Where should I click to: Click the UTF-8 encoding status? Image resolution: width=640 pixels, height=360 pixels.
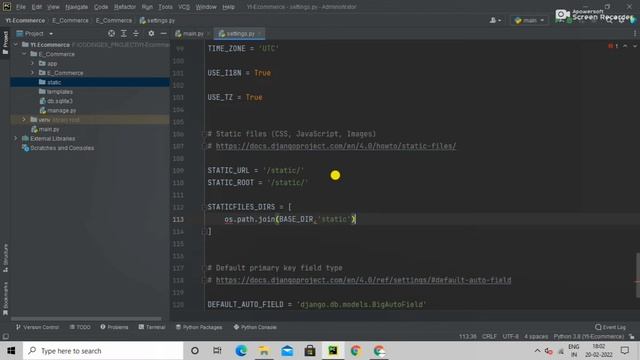pos(510,336)
